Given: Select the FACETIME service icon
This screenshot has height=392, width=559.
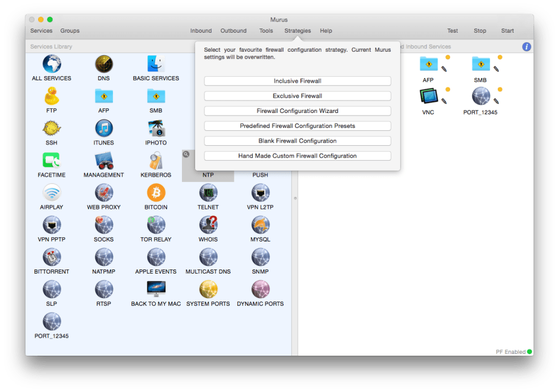Looking at the screenshot, I should pos(51,159).
